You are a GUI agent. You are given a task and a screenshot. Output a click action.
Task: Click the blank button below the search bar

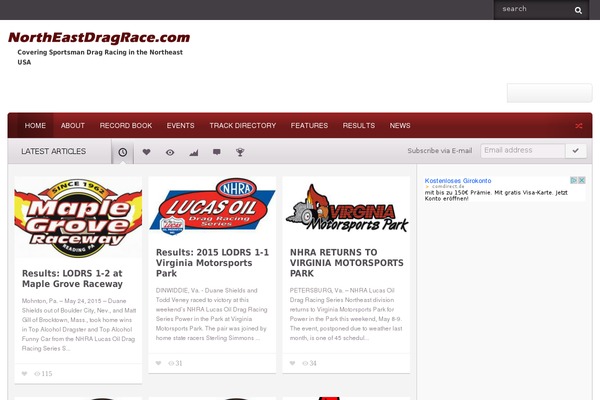point(549,93)
